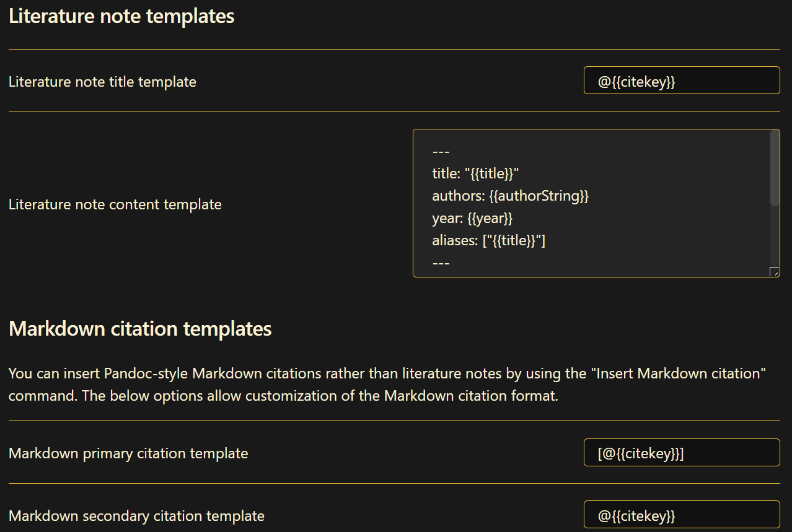Click the opening --- line in content template
Viewport: 792px width, 532px height.
click(441, 152)
